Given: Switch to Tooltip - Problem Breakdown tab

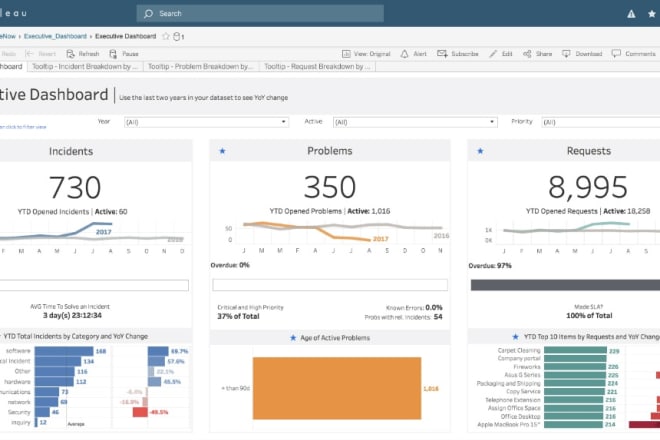Looking at the screenshot, I should 201,67.
